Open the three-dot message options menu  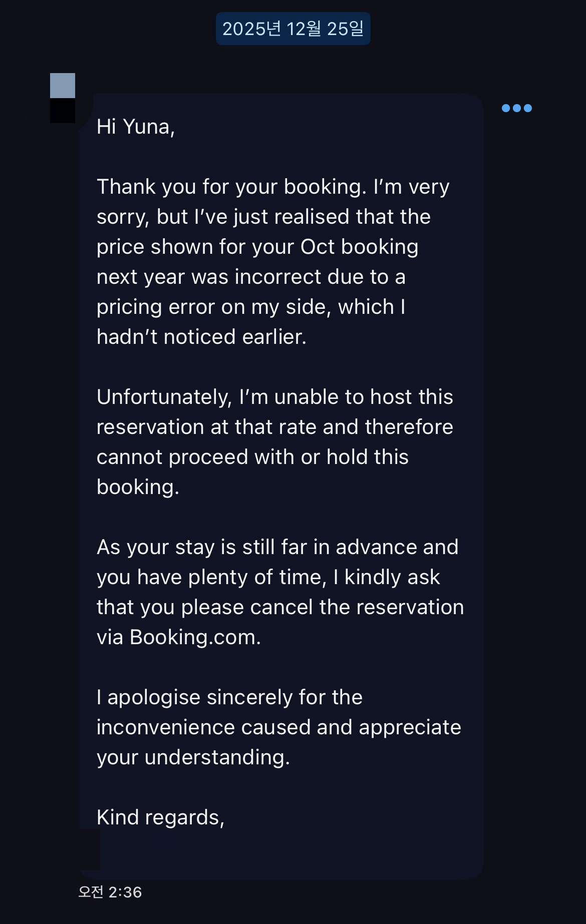click(517, 108)
